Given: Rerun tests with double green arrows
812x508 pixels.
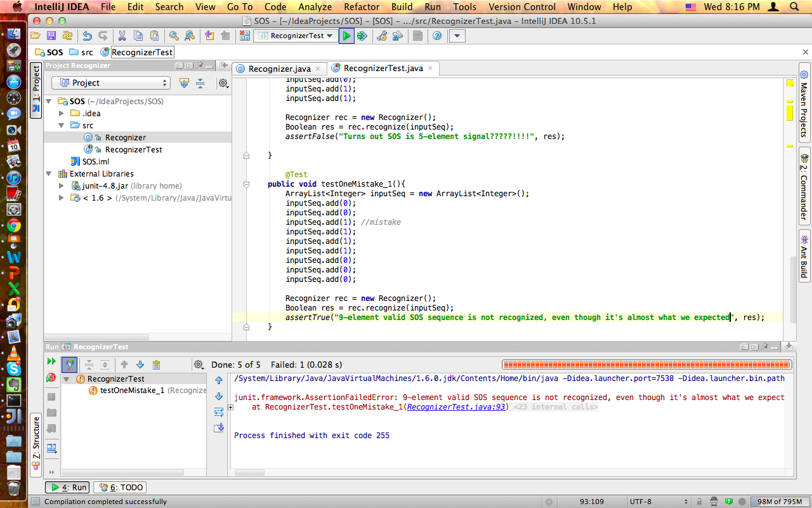Looking at the screenshot, I should [51, 361].
